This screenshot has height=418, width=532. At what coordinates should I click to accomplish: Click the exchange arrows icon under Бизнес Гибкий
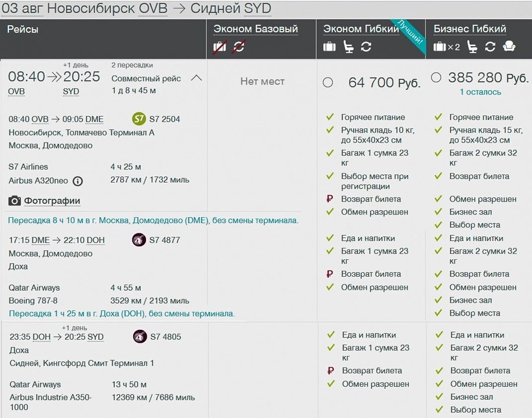click(x=490, y=47)
